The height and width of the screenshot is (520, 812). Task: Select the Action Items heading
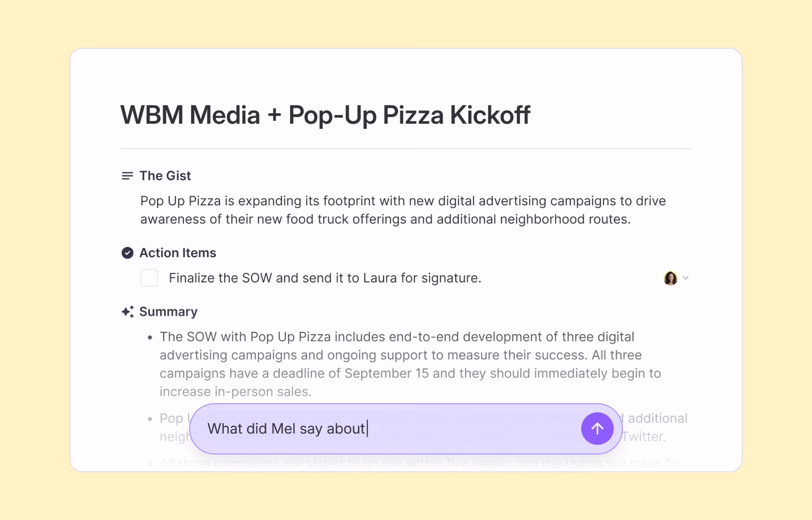pyautogui.click(x=178, y=253)
